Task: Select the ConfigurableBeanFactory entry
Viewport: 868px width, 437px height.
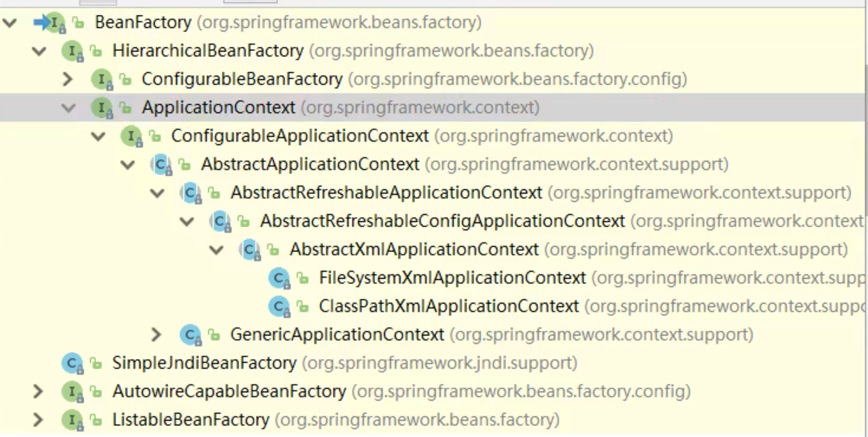Action: (x=432, y=79)
